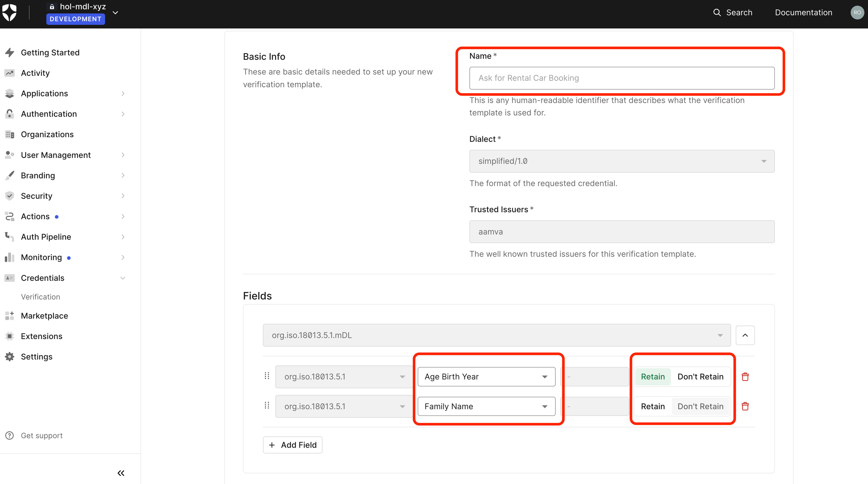Click the Marketplace icon in sidebar
Viewport: 868px width, 484px height.
coord(10,316)
